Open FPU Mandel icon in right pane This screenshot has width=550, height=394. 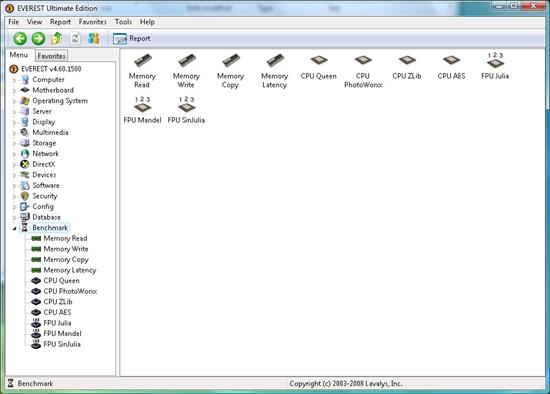point(142,110)
